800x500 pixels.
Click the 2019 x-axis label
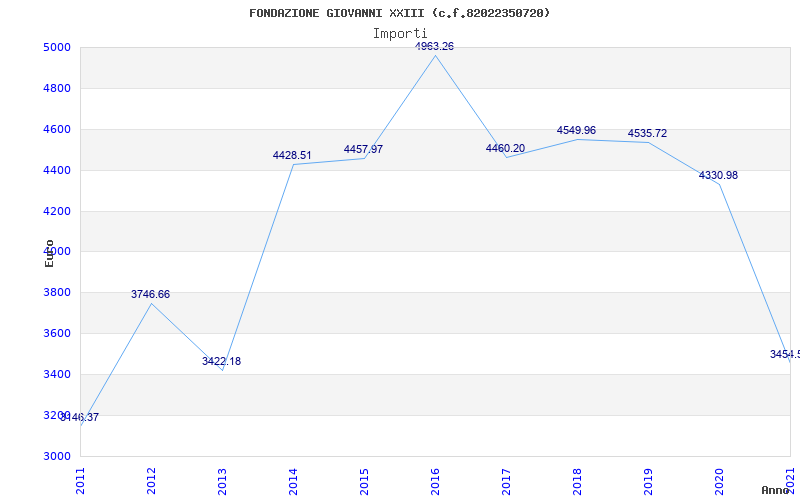coord(647,482)
